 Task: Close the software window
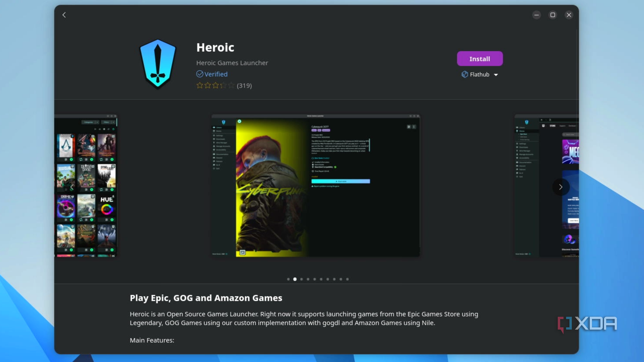click(x=569, y=15)
